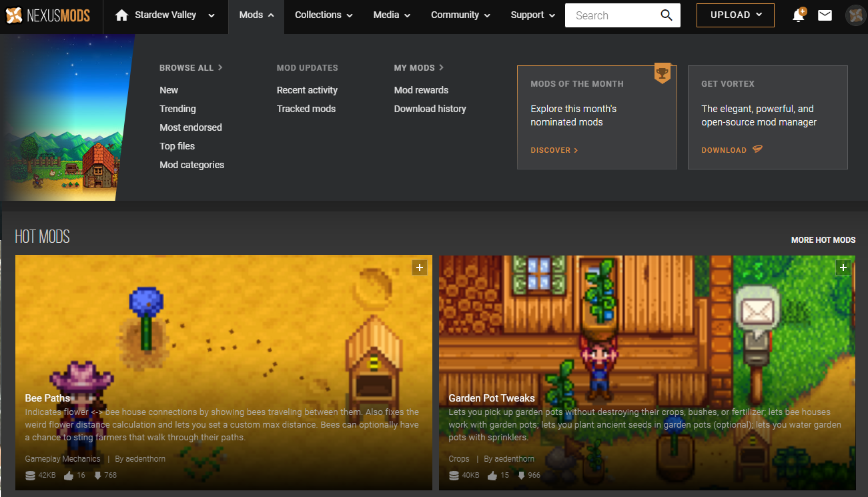This screenshot has width=868, height=497.
Task: Click Garden Pot Tweaks file size icon
Action: pos(454,476)
